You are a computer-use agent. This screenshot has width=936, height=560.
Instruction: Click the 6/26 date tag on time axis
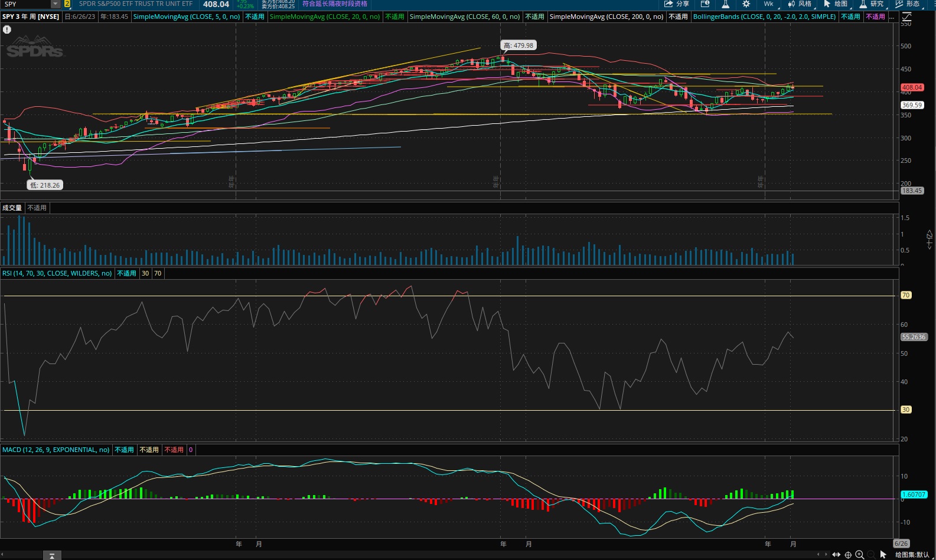pyautogui.click(x=901, y=543)
